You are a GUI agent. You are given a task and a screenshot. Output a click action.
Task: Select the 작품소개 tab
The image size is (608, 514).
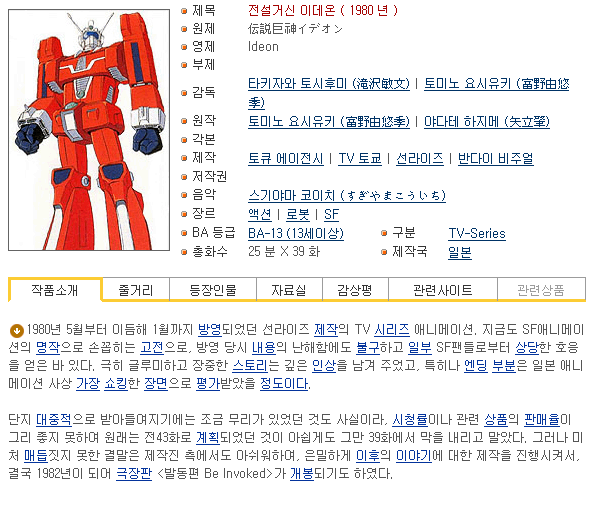tap(55, 290)
